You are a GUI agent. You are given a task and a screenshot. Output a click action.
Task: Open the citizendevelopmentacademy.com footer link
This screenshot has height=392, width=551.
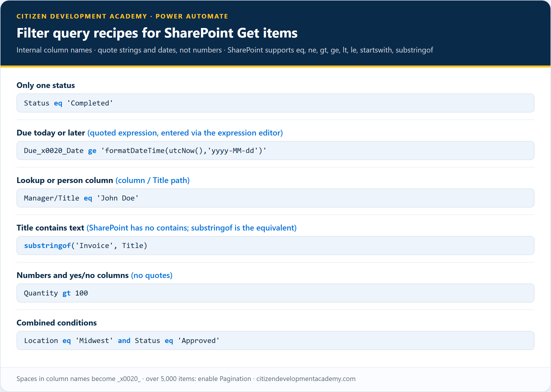pyautogui.click(x=306, y=379)
